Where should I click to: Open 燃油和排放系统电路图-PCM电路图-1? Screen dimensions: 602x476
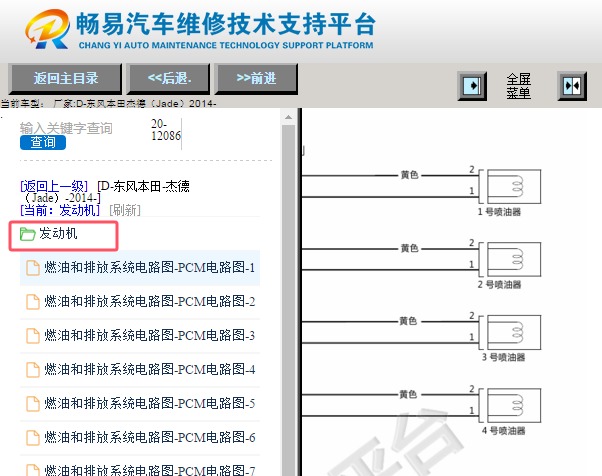140,267
